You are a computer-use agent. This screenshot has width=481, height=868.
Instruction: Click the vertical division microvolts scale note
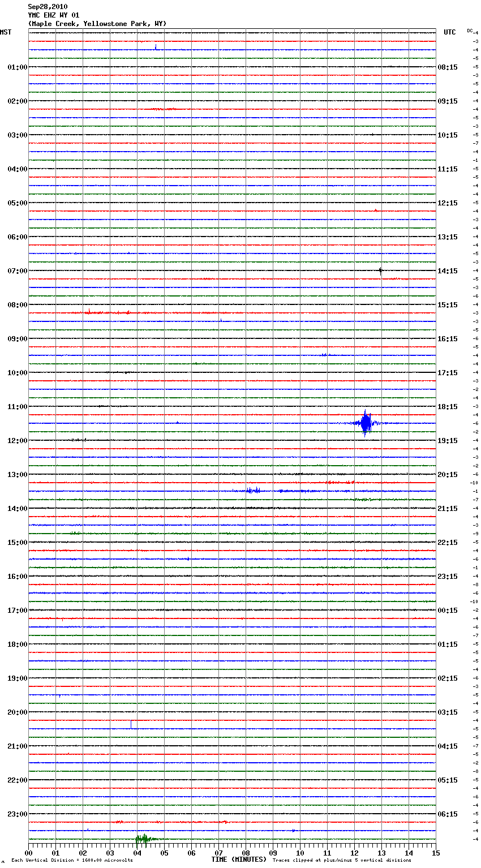tap(72, 860)
